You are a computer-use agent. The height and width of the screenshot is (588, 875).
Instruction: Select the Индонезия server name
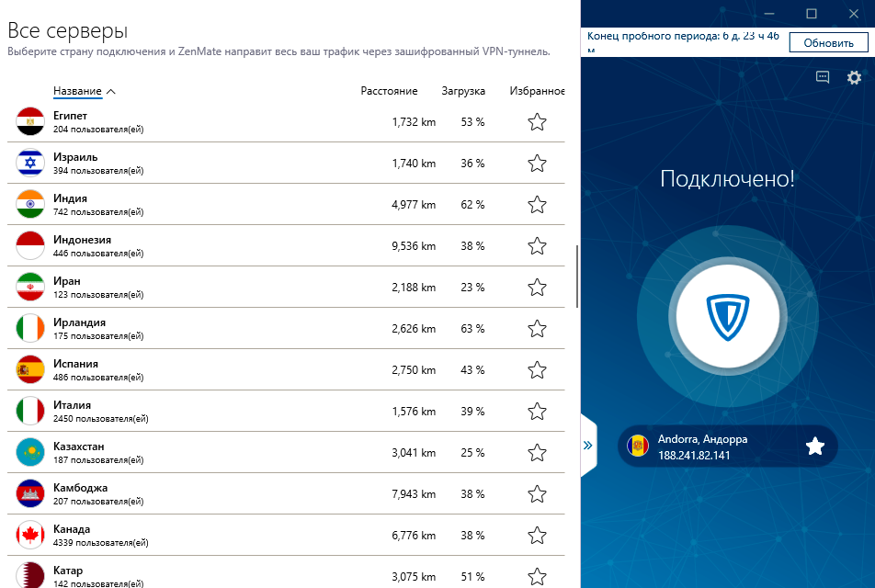(x=82, y=239)
